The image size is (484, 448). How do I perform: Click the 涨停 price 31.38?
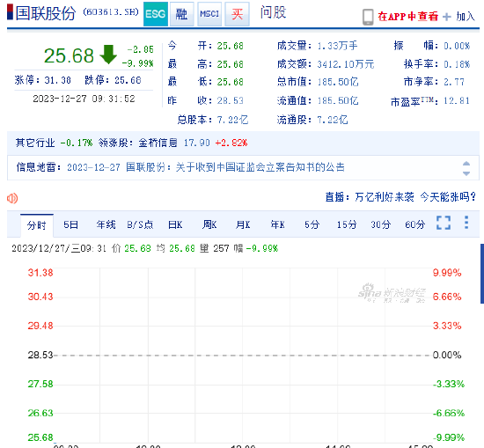coord(57,81)
